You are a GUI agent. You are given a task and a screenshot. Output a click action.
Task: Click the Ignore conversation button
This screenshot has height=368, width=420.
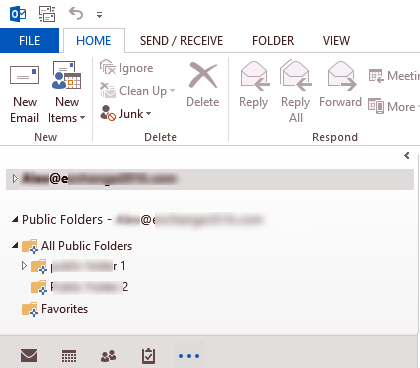point(127,68)
